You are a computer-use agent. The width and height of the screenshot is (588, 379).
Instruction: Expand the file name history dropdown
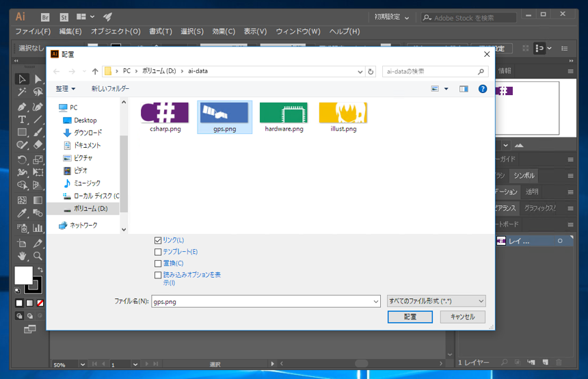(376, 301)
